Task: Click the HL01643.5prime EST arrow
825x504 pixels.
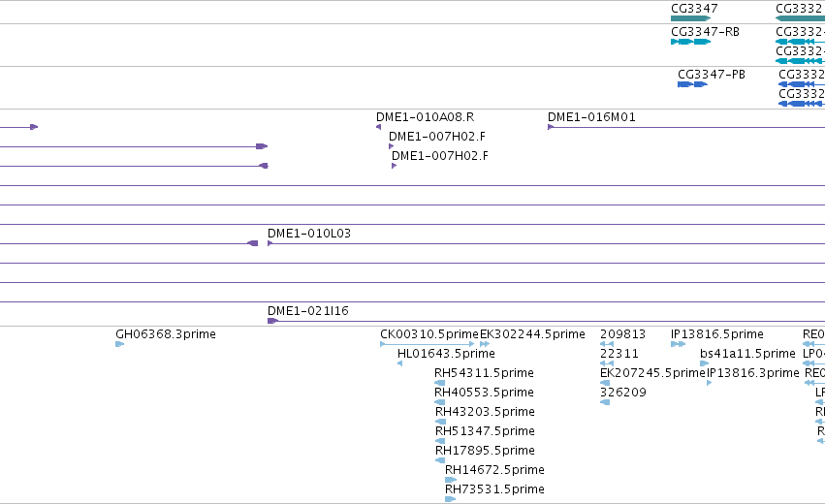Action: coord(399,363)
